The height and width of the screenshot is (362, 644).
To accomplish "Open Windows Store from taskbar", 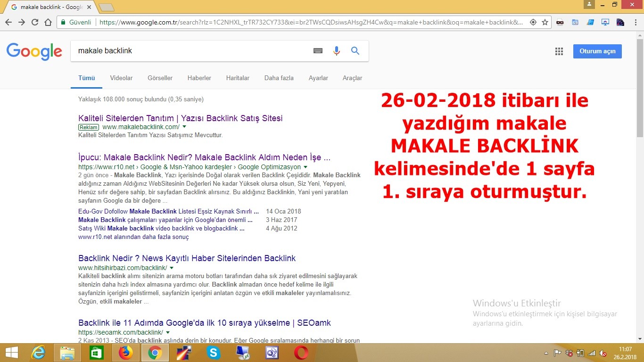I will coord(97,353).
